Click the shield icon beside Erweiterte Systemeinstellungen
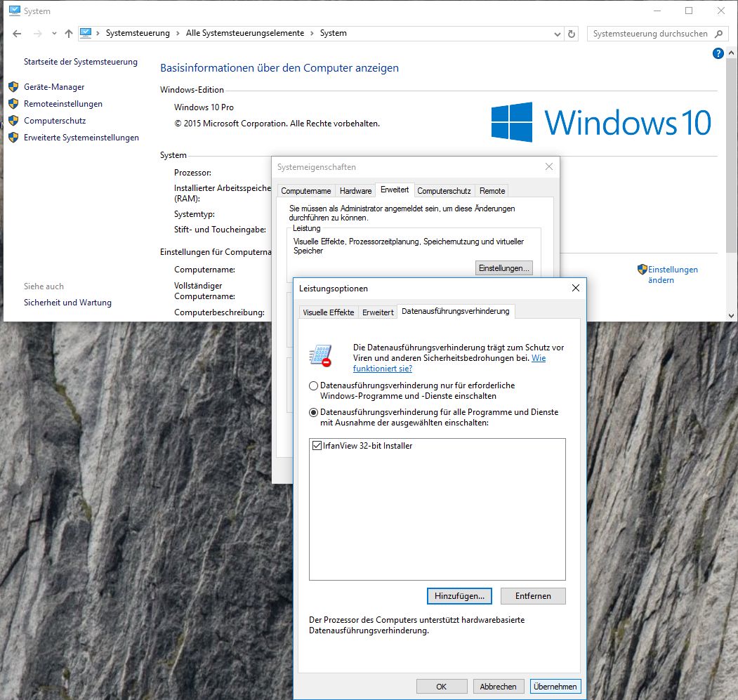The image size is (738, 700). [x=13, y=138]
